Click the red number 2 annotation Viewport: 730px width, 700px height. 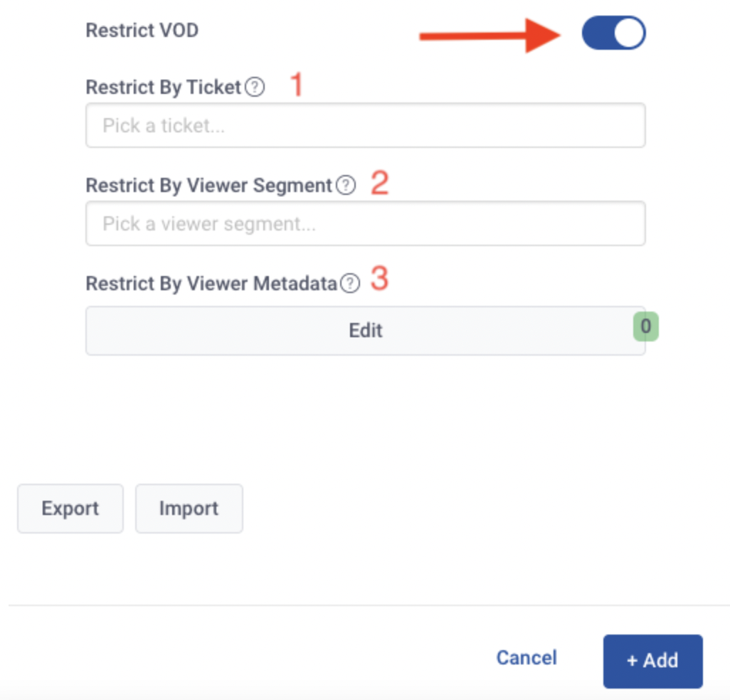[x=380, y=182]
